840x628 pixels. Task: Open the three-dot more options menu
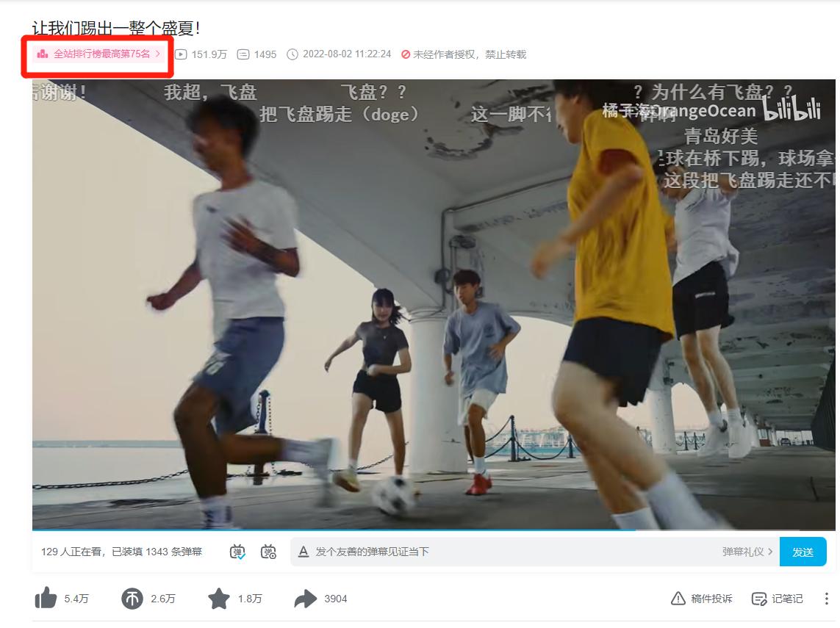click(824, 599)
